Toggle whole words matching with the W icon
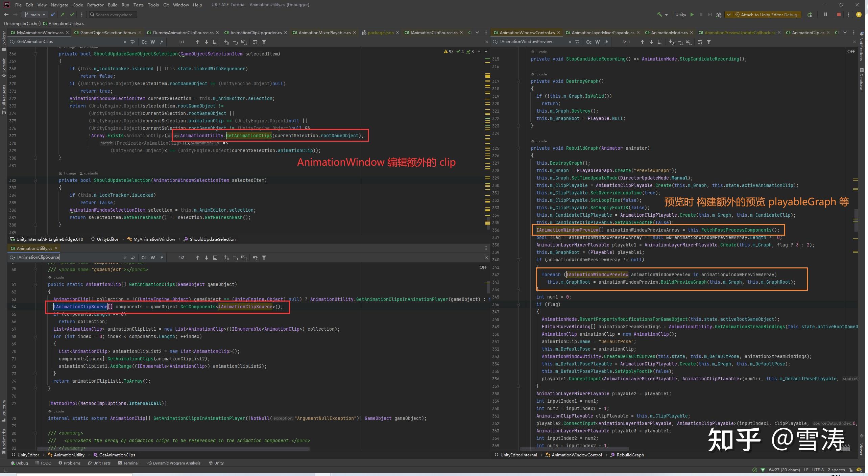 pos(152,42)
